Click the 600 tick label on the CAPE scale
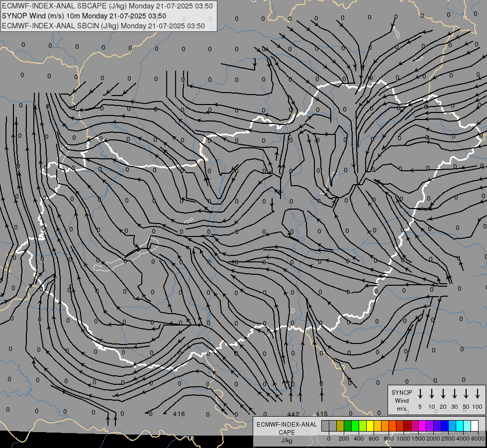487x448 pixels. [x=374, y=439]
